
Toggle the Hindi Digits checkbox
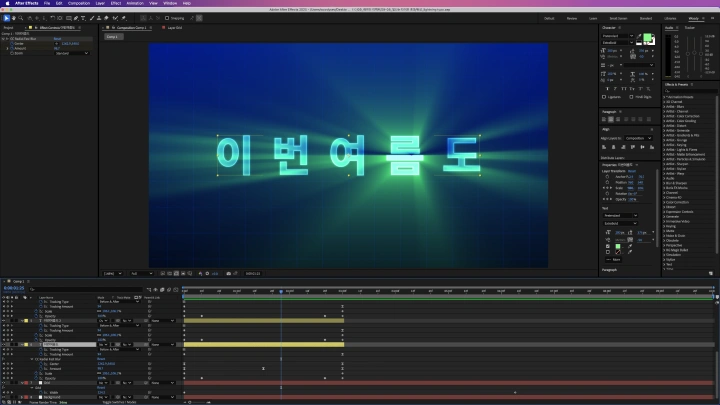631,97
